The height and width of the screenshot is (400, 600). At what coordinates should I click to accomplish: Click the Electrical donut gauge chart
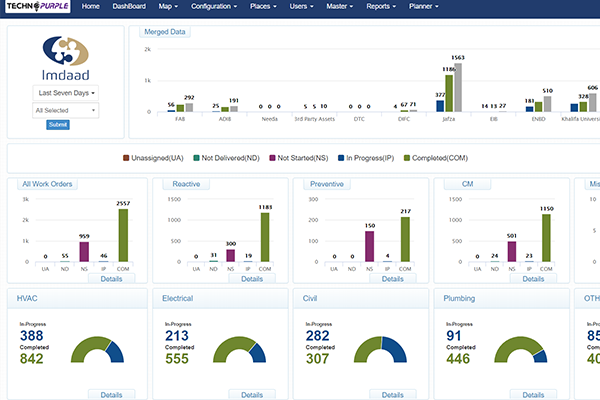pos(239,349)
